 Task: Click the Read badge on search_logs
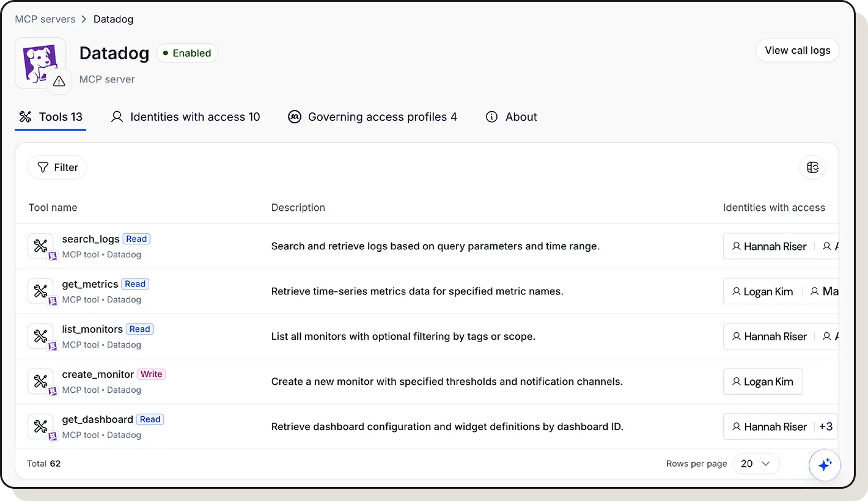tap(136, 239)
